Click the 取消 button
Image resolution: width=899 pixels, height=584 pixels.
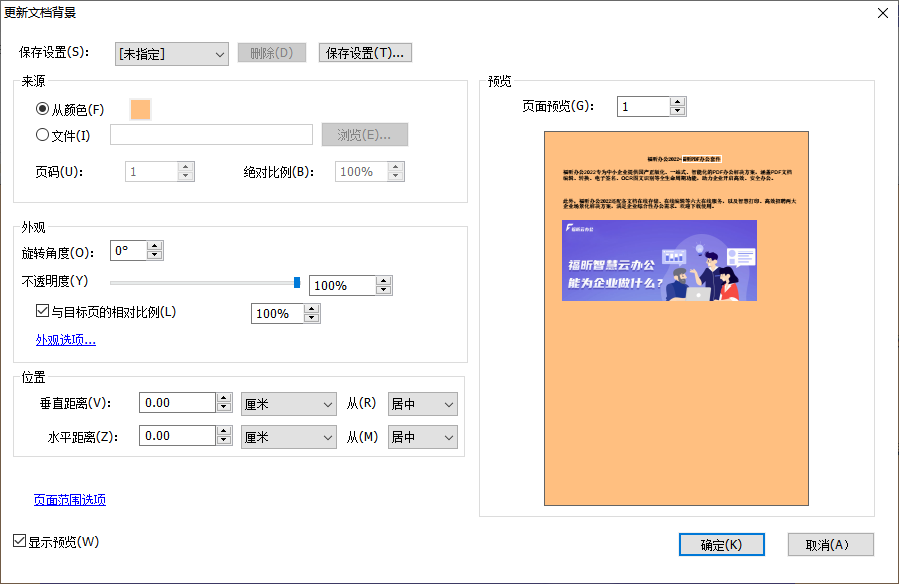tap(831, 544)
